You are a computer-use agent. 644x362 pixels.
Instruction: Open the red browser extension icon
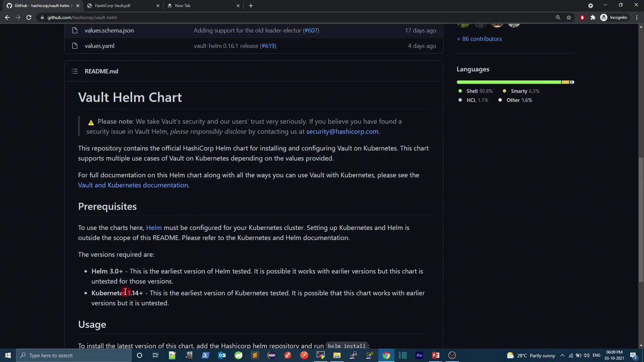(582, 18)
